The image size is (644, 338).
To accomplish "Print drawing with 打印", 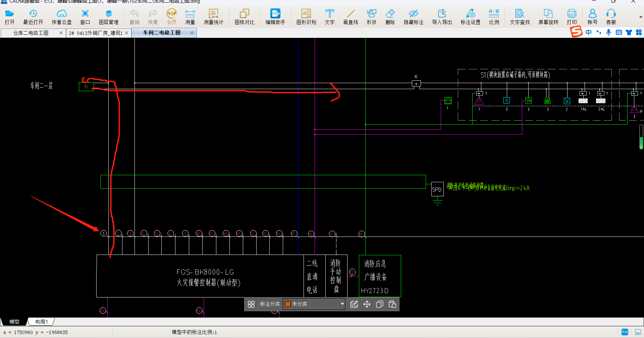I will [x=572, y=17].
